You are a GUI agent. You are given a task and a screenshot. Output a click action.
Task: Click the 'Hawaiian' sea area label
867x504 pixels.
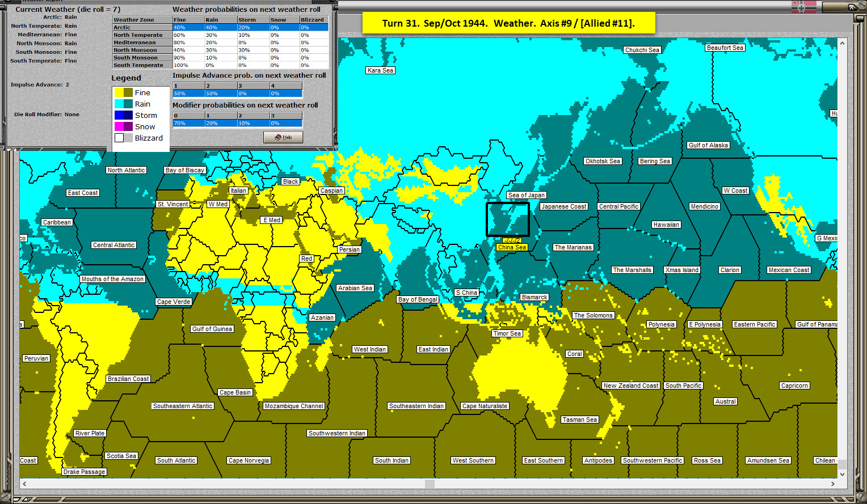coord(666,225)
